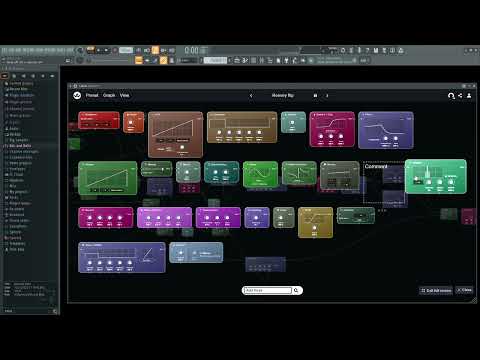Click the magnifier icon in the browser search bar
The width and height of the screenshot is (480, 360).
(55, 311)
